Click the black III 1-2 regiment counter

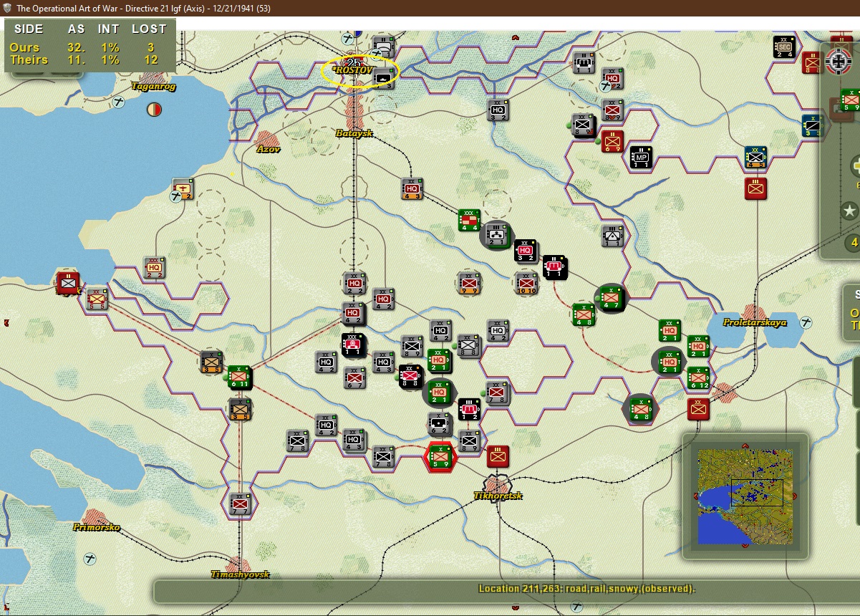pyautogui.click(x=469, y=409)
